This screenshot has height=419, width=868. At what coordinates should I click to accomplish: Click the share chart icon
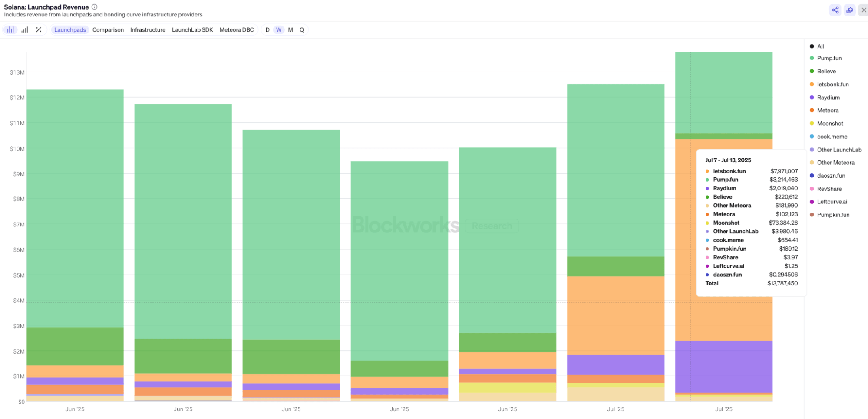835,10
